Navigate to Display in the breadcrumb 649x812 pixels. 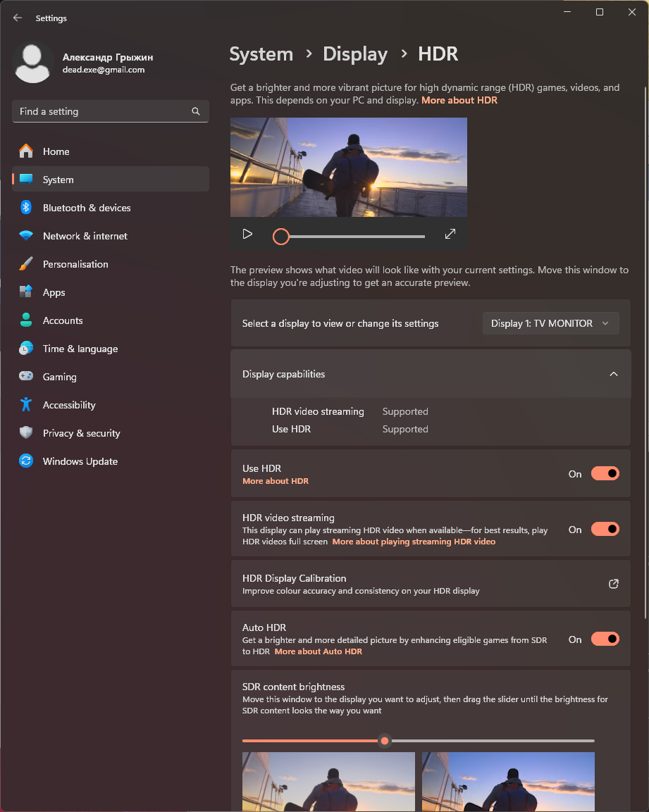(355, 54)
